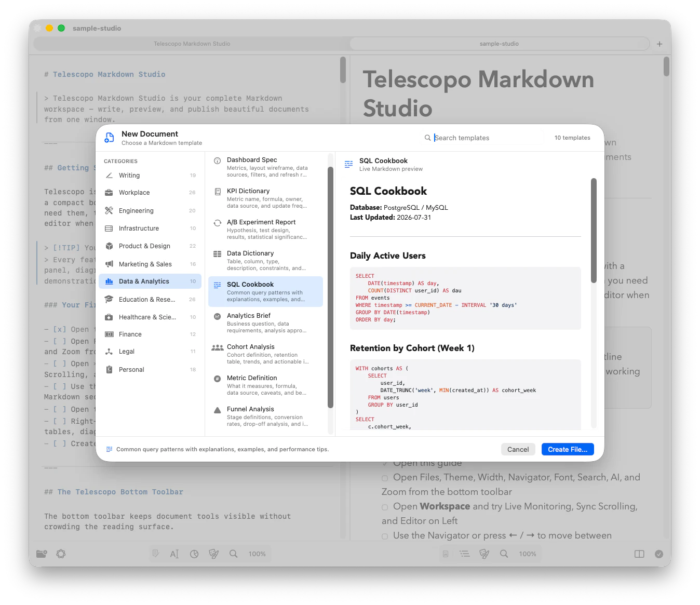Image resolution: width=700 pixels, height=605 pixels.
Task: Click 'Daily Active Users' heading in preview
Action: (x=388, y=256)
